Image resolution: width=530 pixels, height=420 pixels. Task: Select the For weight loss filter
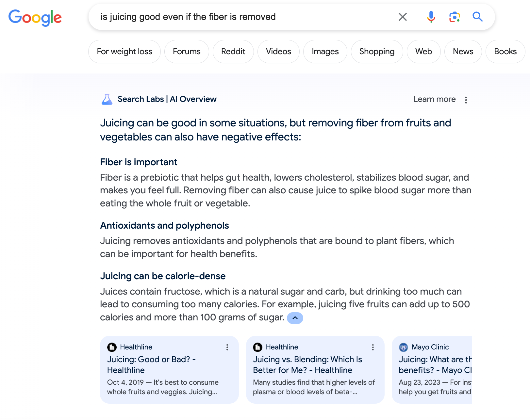tap(124, 52)
